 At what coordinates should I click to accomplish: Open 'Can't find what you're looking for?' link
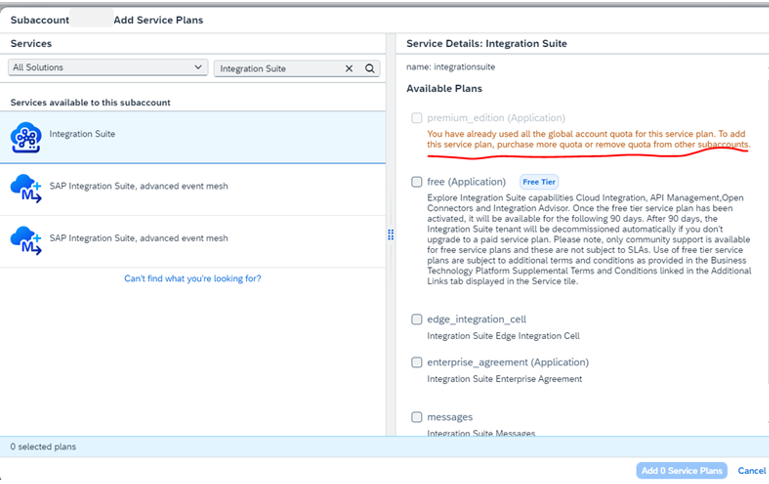tap(193, 279)
